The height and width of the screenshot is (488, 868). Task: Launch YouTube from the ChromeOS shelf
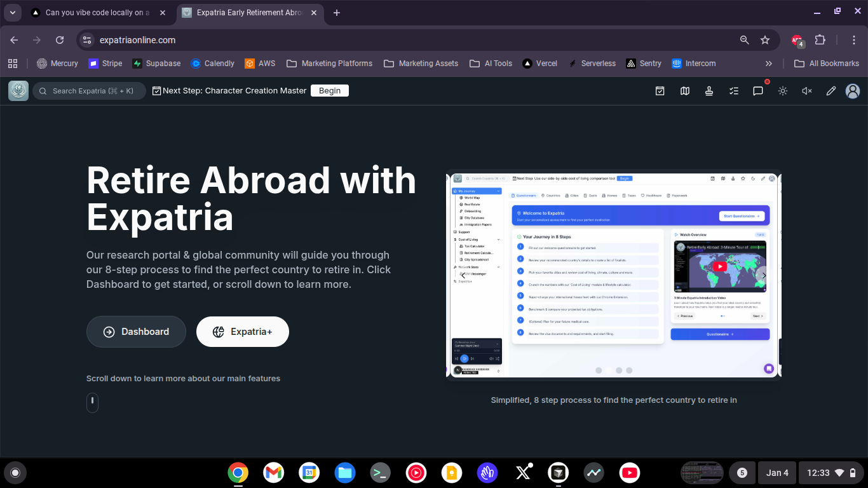pos(629,473)
